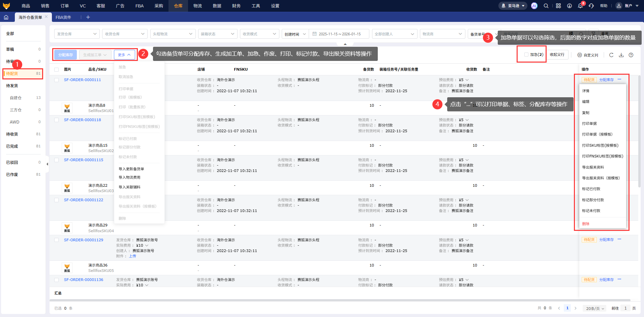Click thumbnail of 演示商品8
The height and width of the screenshot is (317, 644).
tap(67, 108)
